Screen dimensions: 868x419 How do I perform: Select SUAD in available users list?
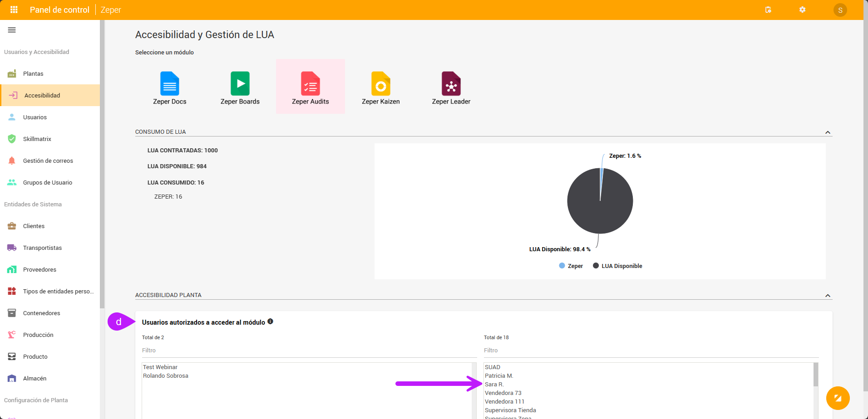(493, 367)
